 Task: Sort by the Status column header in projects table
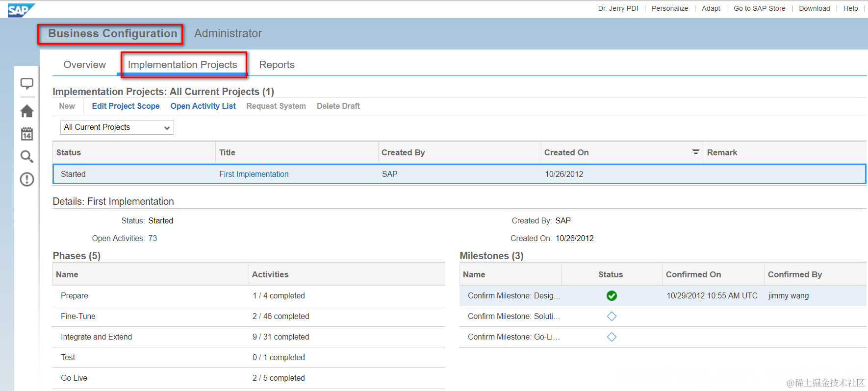tap(134, 152)
